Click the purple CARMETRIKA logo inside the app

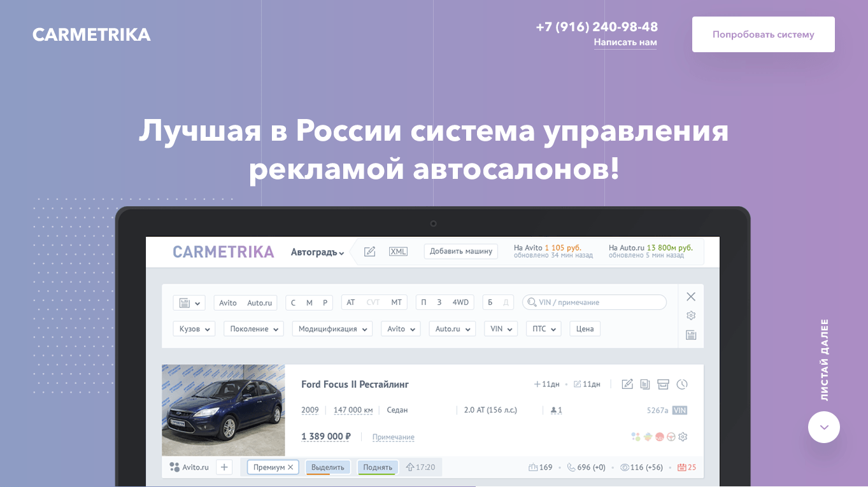(224, 251)
